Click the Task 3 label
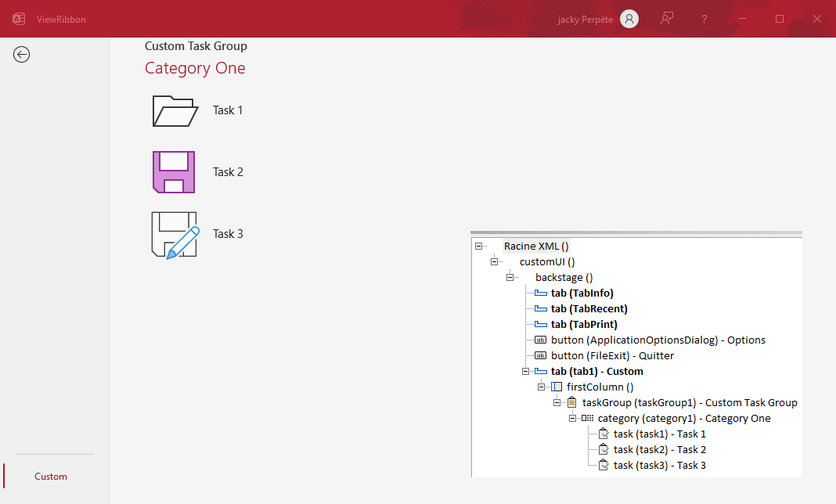Viewport: 836px width, 504px height. [x=228, y=234]
